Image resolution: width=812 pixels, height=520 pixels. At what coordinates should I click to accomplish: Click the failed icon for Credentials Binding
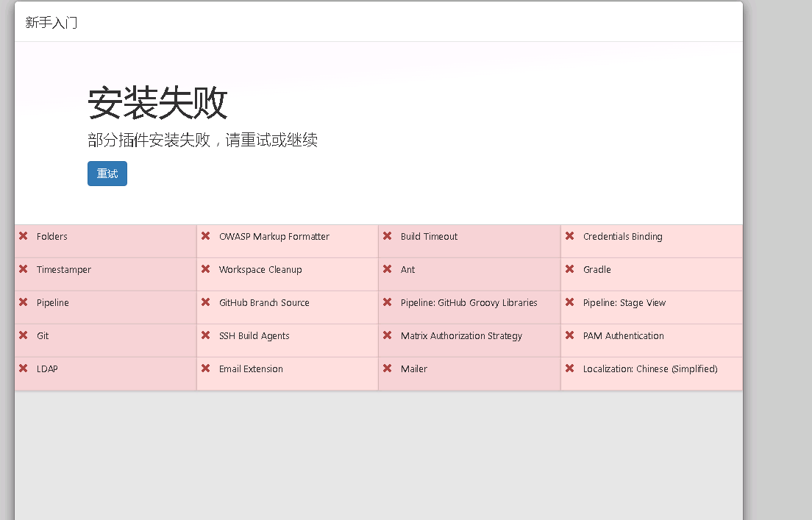tap(569, 236)
